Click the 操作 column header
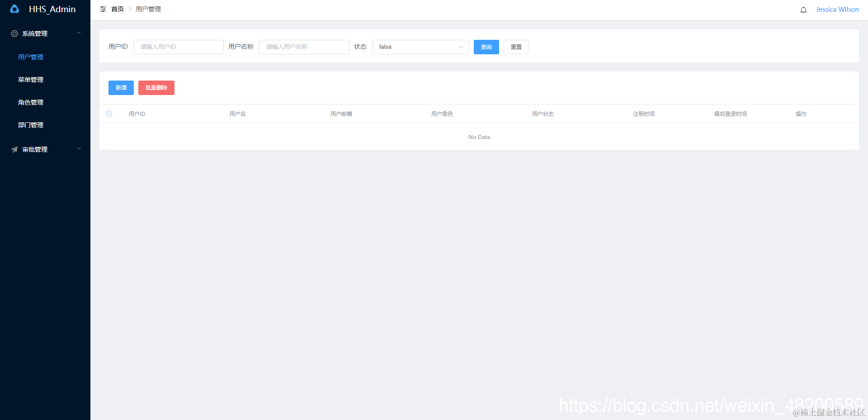Screen dimensions: 868x420 (801, 114)
